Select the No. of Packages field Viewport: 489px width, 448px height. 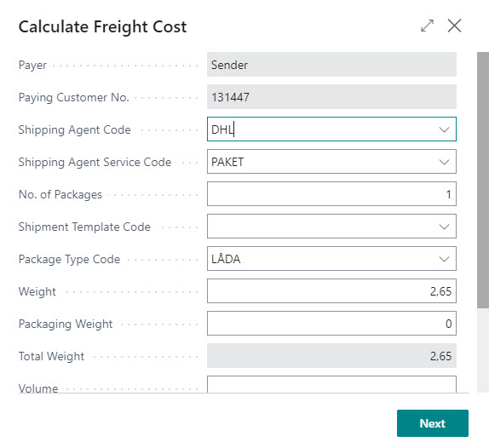tap(331, 194)
